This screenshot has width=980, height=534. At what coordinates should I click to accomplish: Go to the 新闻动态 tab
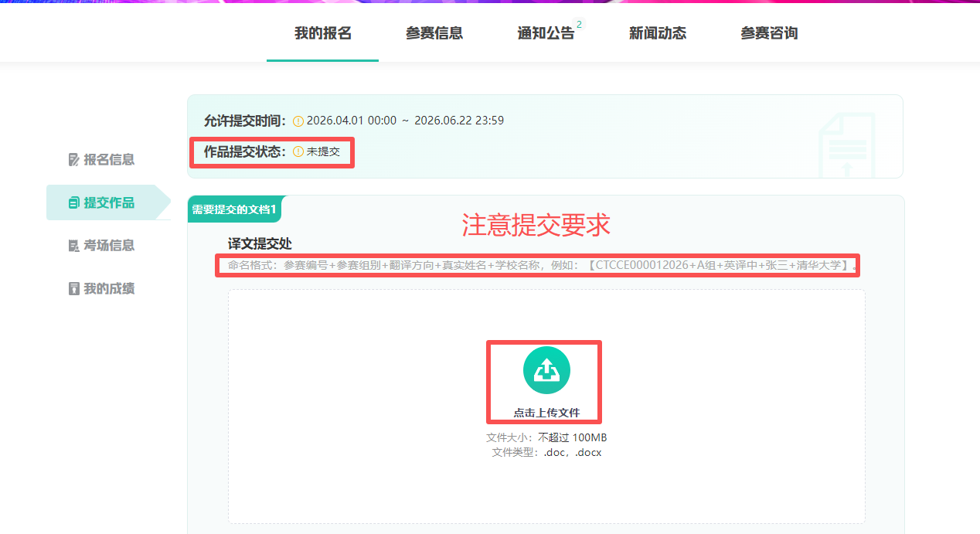(657, 33)
